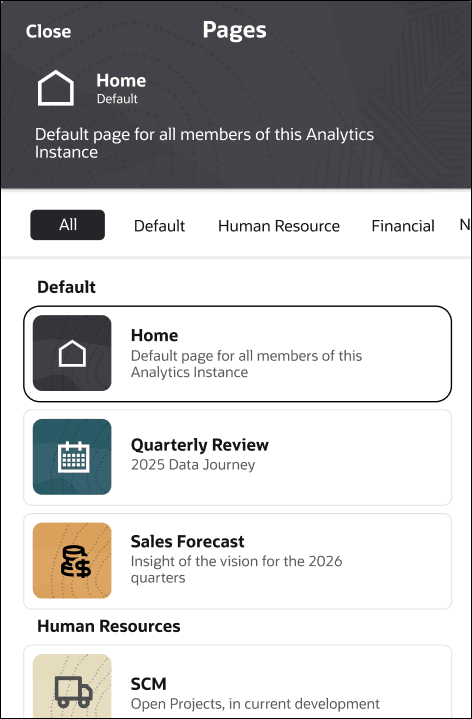The image size is (472, 719).
Task: Select the All filter tab
Action: (67, 225)
